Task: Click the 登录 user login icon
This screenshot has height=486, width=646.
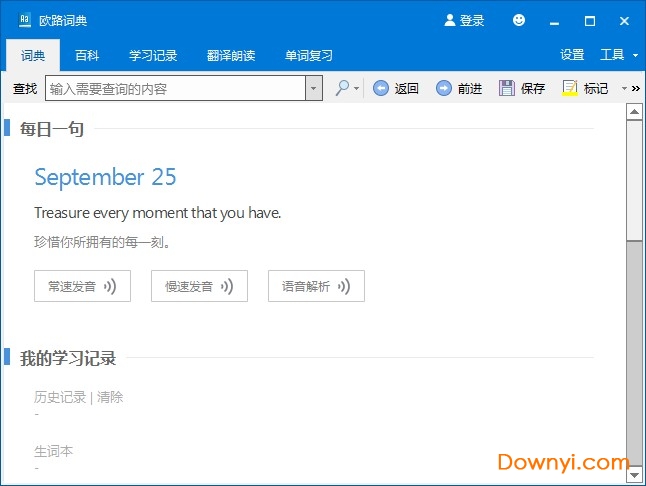Action: click(450, 20)
